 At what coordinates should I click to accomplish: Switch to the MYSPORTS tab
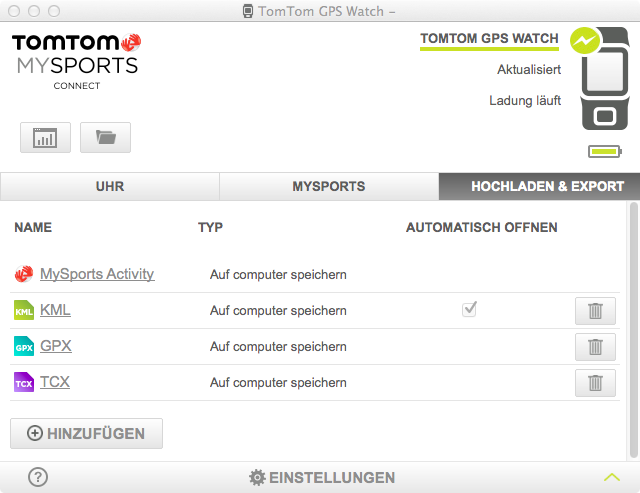click(328, 186)
